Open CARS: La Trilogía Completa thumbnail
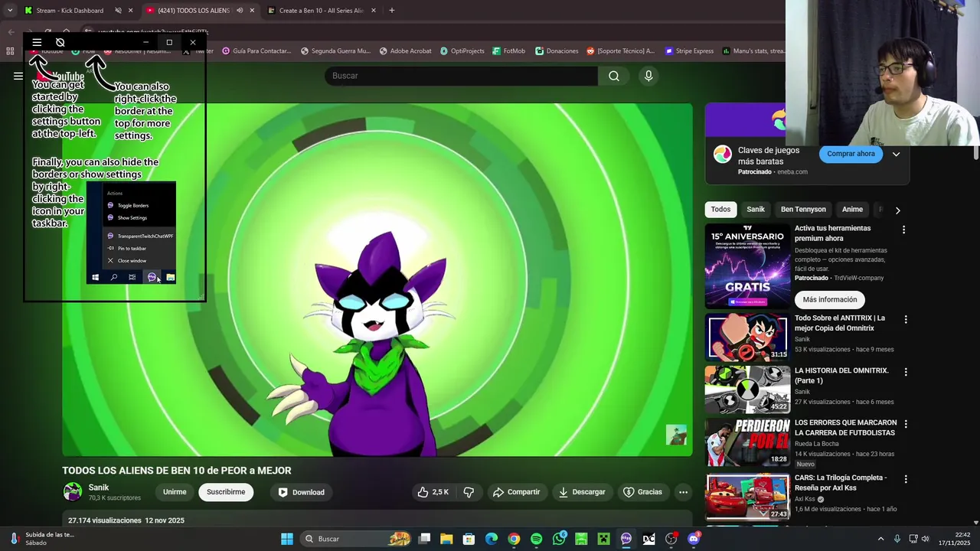The image size is (980, 551). click(747, 497)
